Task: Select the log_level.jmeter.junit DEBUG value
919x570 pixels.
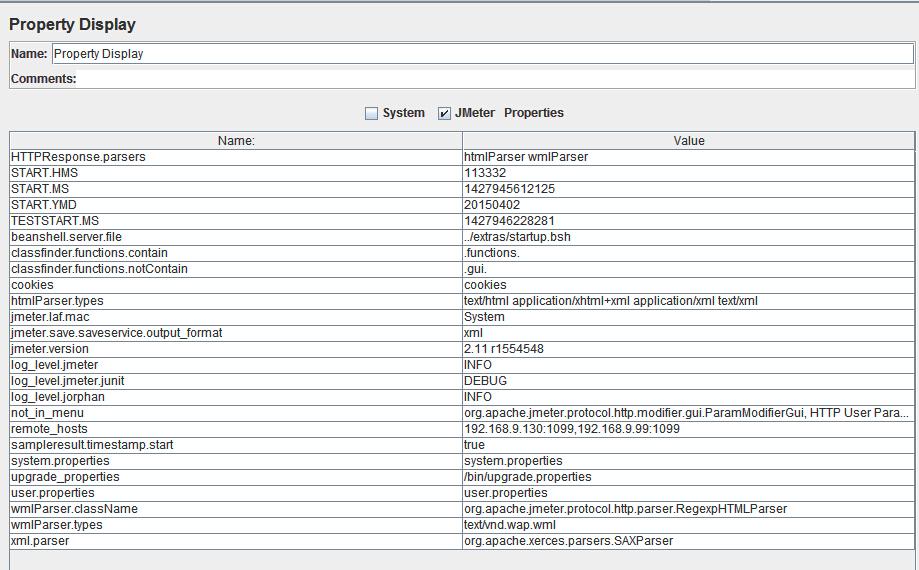Action: pyautogui.click(x=485, y=381)
